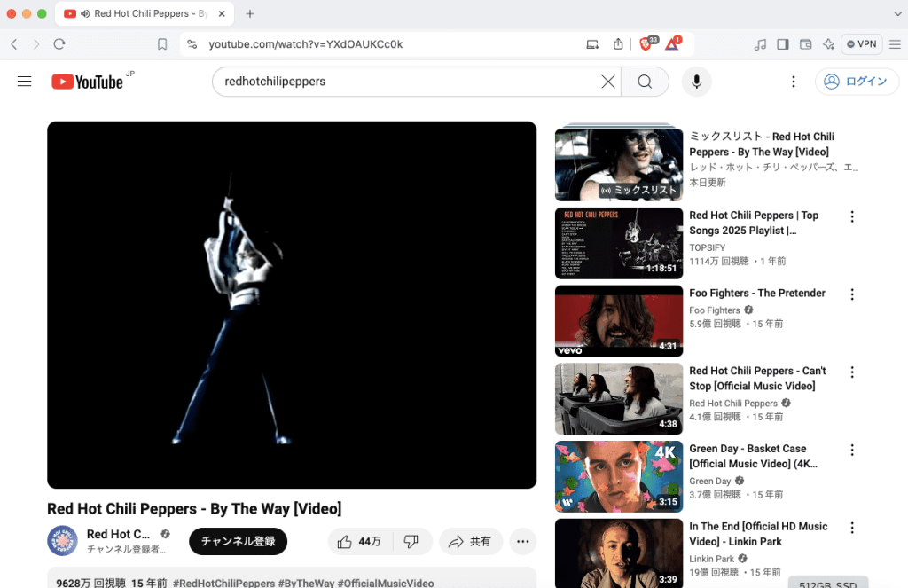Click the チャンネル登録 subscribe button
Viewport: 908px width, 588px height.
[x=238, y=541]
